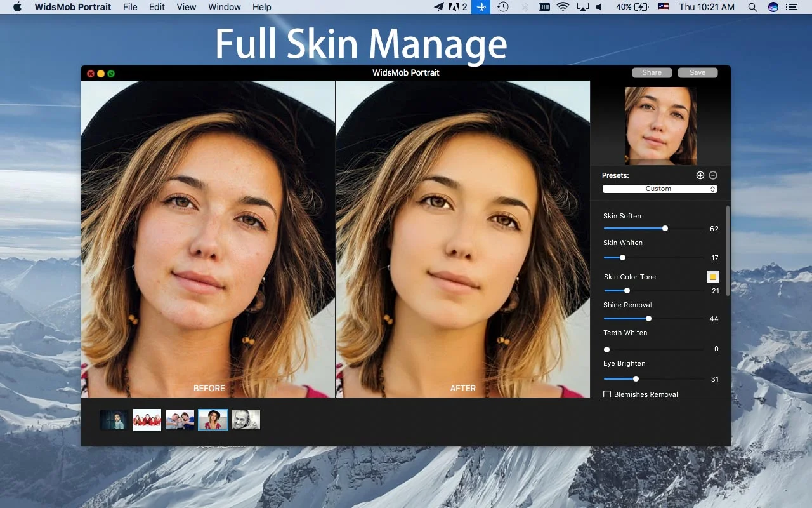Image resolution: width=812 pixels, height=508 pixels.
Task: Open the Help menu
Action: pyautogui.click(x=261, y=7)
